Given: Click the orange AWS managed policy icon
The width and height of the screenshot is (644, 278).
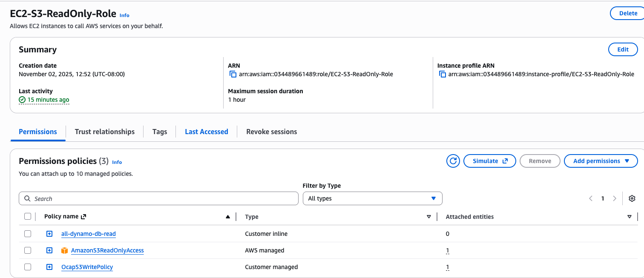Looking at the screenshot, I should click(x=64, y=251).
